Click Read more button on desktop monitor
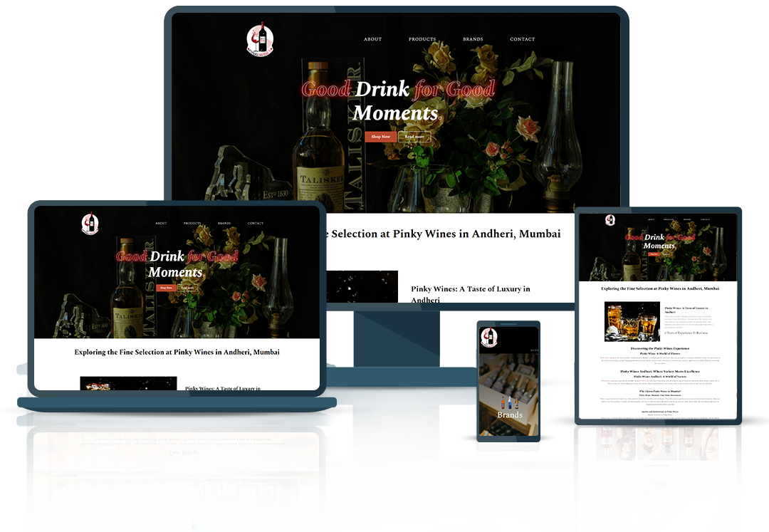Viewport: 769px width, 532px height. tap(414, 136)
